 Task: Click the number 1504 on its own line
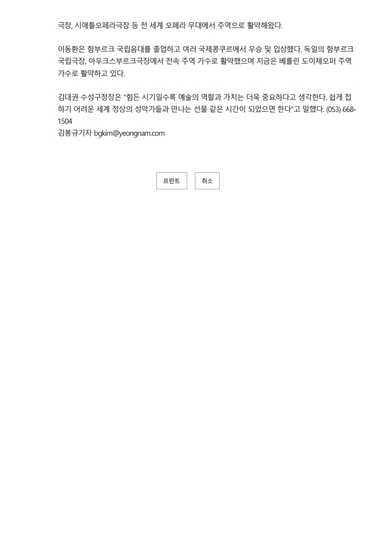65,121
